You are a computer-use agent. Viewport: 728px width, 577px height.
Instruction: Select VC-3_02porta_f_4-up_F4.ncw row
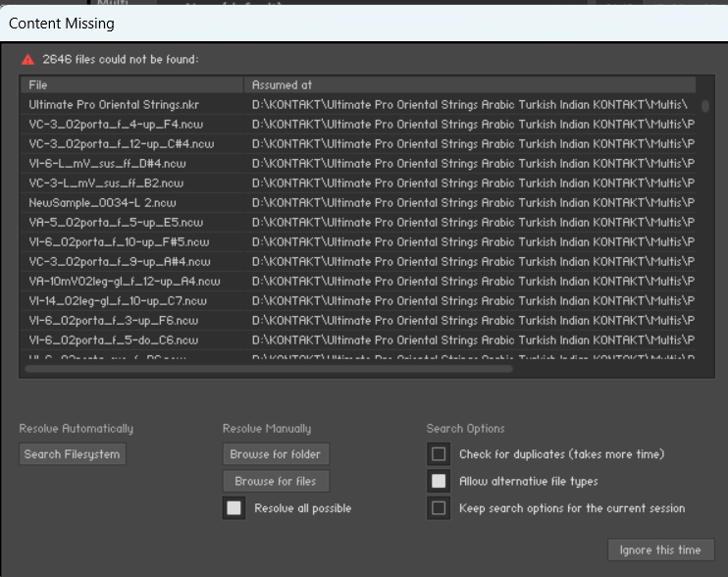click(358, 125)
